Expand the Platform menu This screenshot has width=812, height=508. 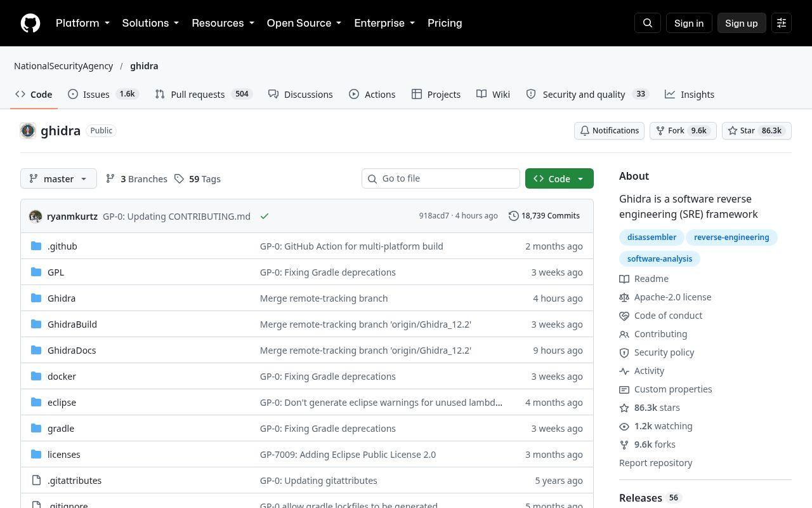click(x=82, y=23)
